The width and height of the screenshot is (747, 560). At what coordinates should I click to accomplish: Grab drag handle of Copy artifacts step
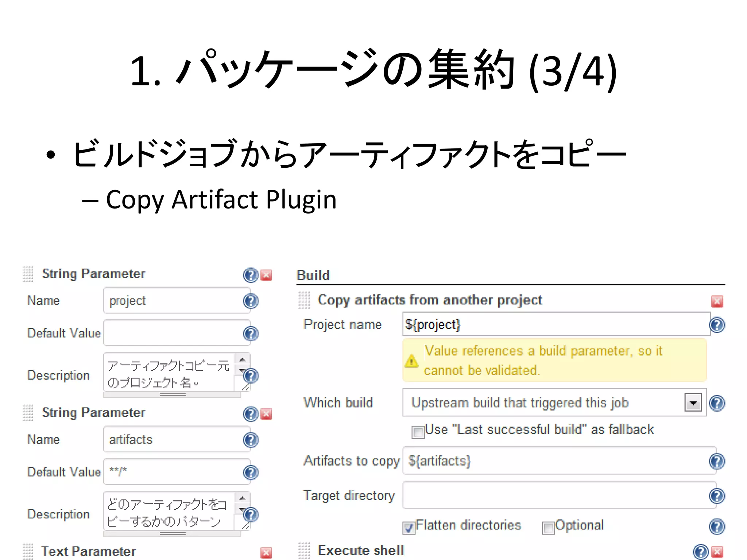click(304, 300)
